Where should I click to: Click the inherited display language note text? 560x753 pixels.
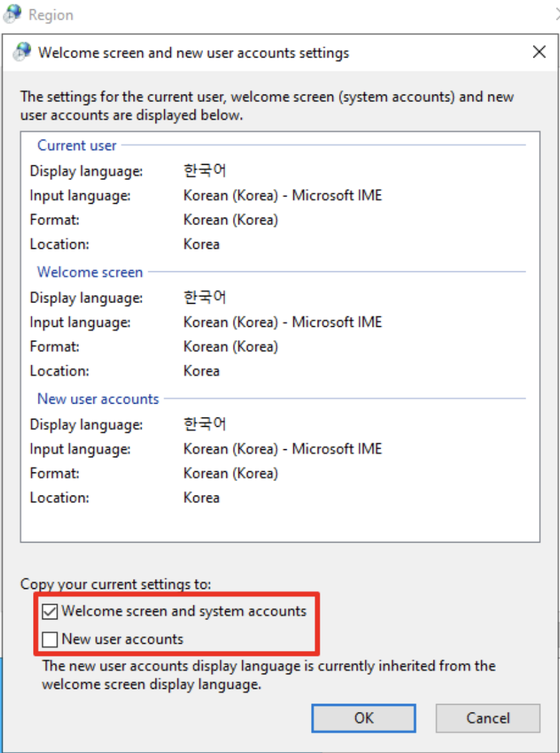[x=269, y=675]
